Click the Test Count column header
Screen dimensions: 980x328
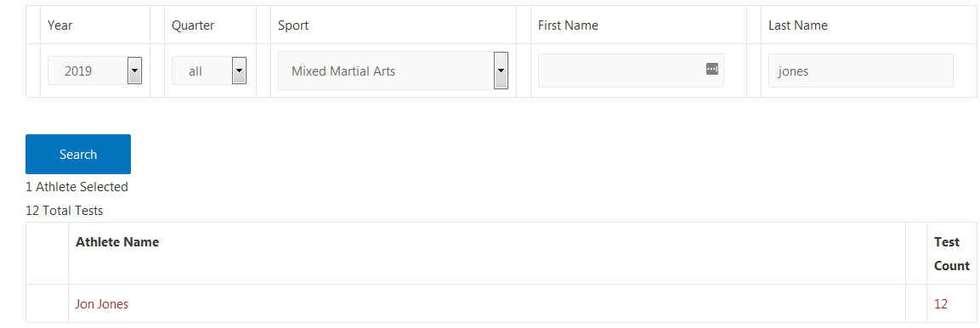tap(952, 254)
